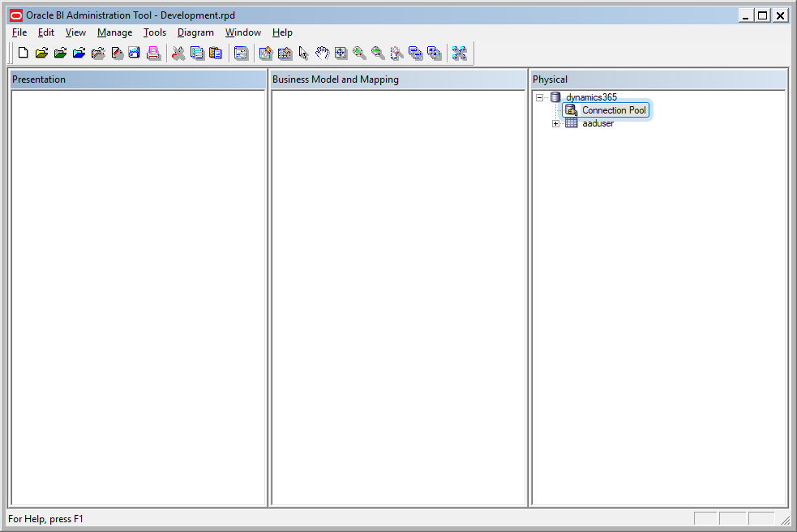Select the aaduser table in Physical layer

point(598,123)
